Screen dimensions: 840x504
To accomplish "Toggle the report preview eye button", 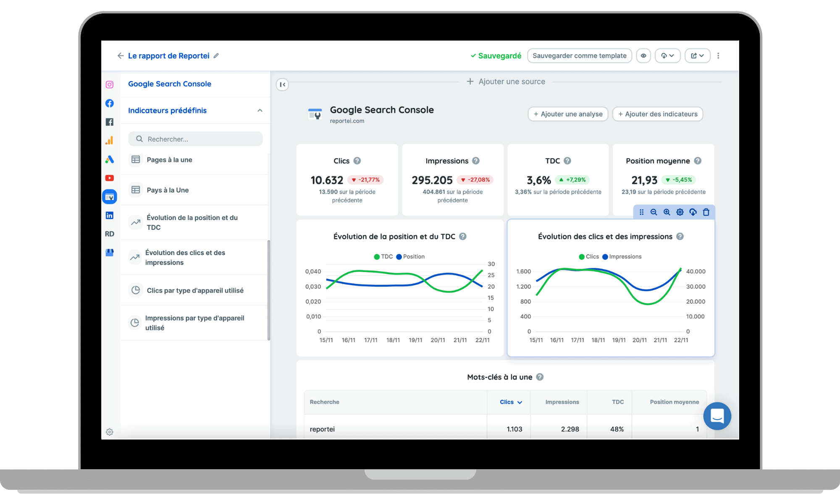I will pyautogui.click(x=643, y=55).
